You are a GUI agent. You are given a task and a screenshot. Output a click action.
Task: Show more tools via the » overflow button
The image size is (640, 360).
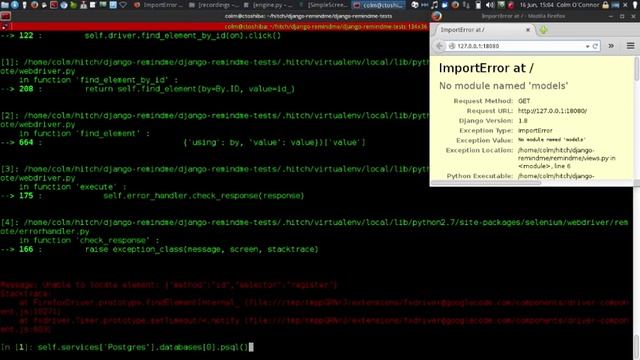tap(611, 46)
